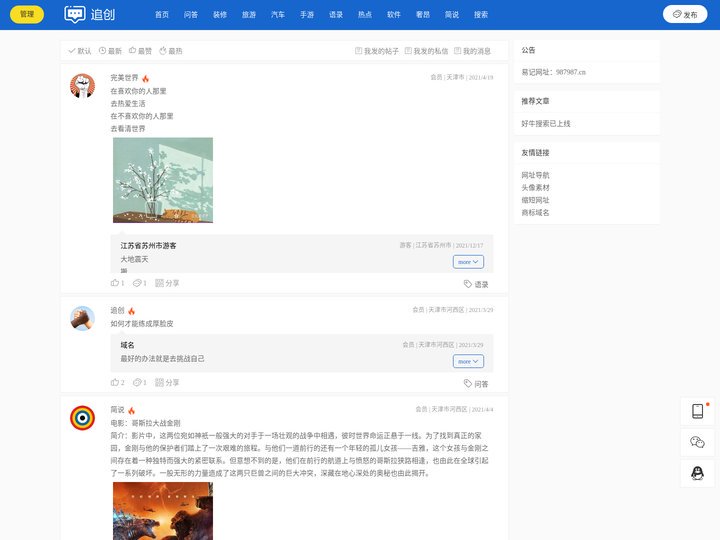
Task: Click the 追创 site logo
Action: [x=90, y=14]
